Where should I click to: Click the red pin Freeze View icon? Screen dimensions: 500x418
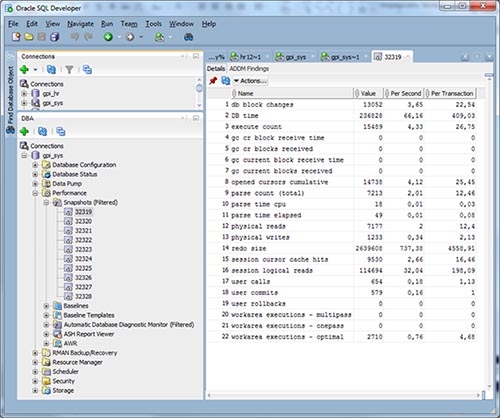click(x=213, y=81)
